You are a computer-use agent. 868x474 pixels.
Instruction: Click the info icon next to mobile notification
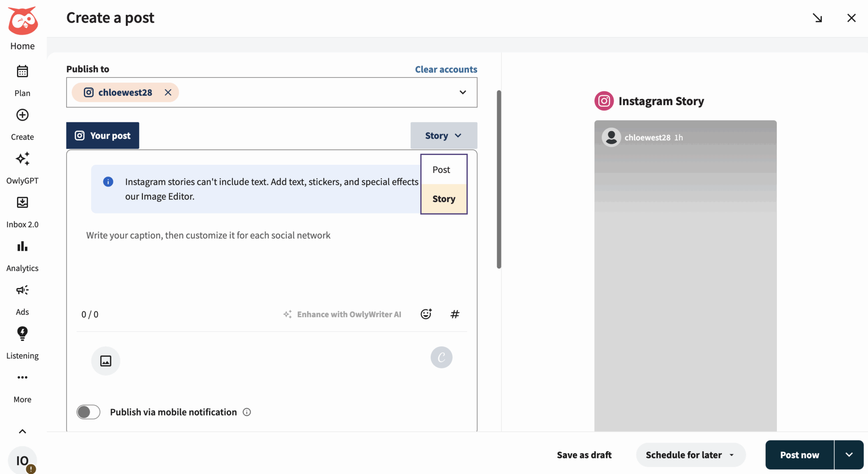(247, 412)
